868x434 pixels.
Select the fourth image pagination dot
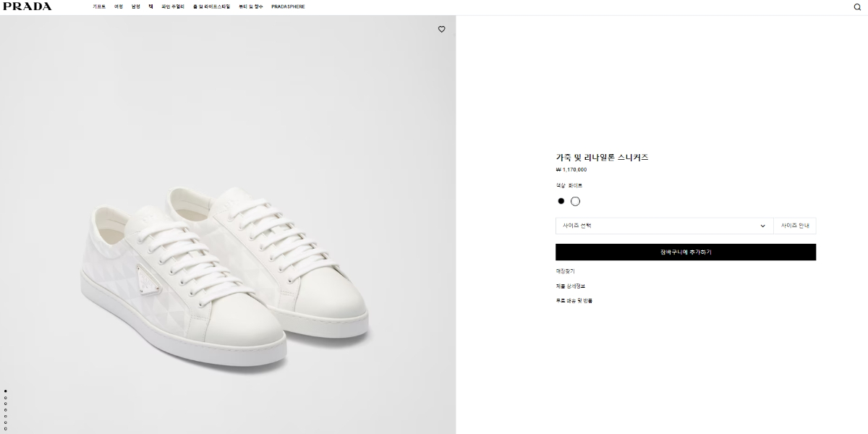pos(6,409)
